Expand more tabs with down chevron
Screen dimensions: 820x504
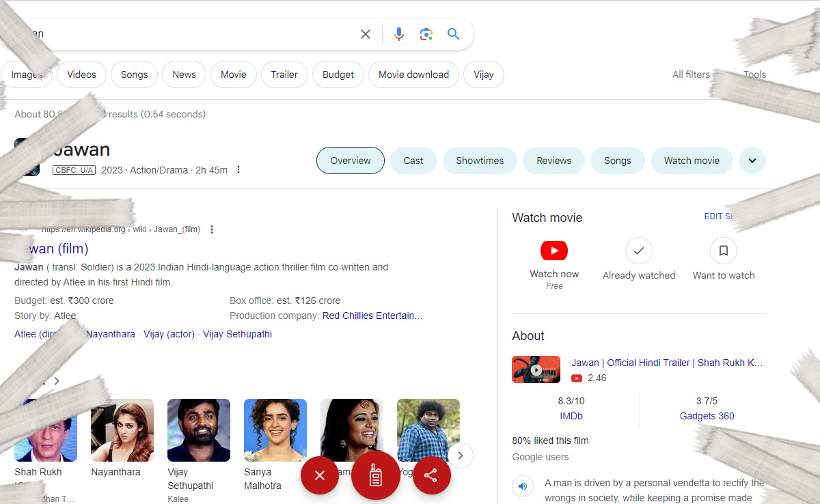coord(752,160)
